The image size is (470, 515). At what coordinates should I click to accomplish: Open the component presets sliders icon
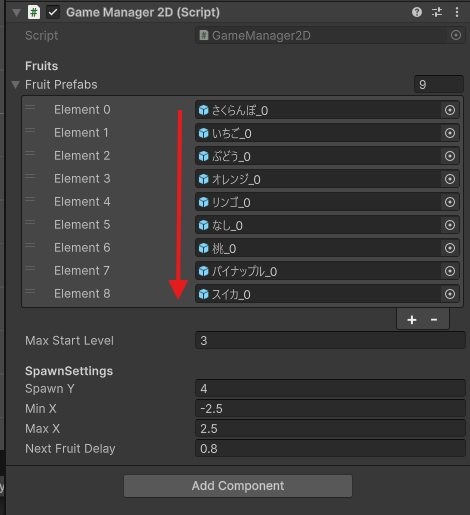[x=437, y=12]
